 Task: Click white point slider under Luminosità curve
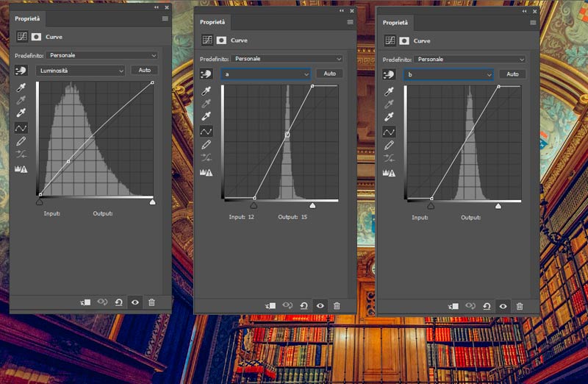pyautogui.click(x=152, y=202)
